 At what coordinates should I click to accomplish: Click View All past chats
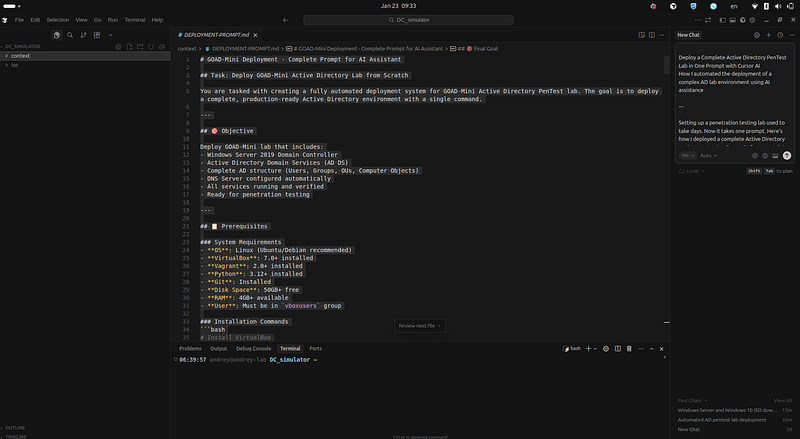(782, 401)
